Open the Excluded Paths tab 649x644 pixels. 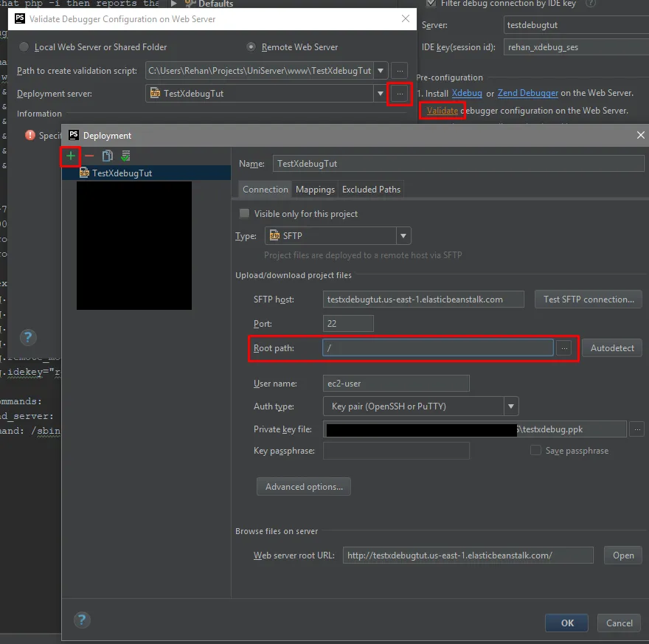tap(371, 190)
